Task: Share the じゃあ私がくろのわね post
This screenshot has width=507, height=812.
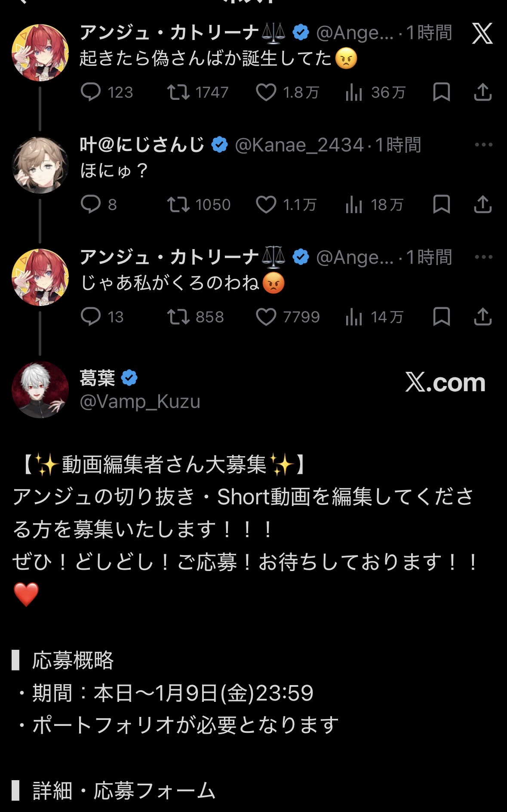Action: (482, 317)
